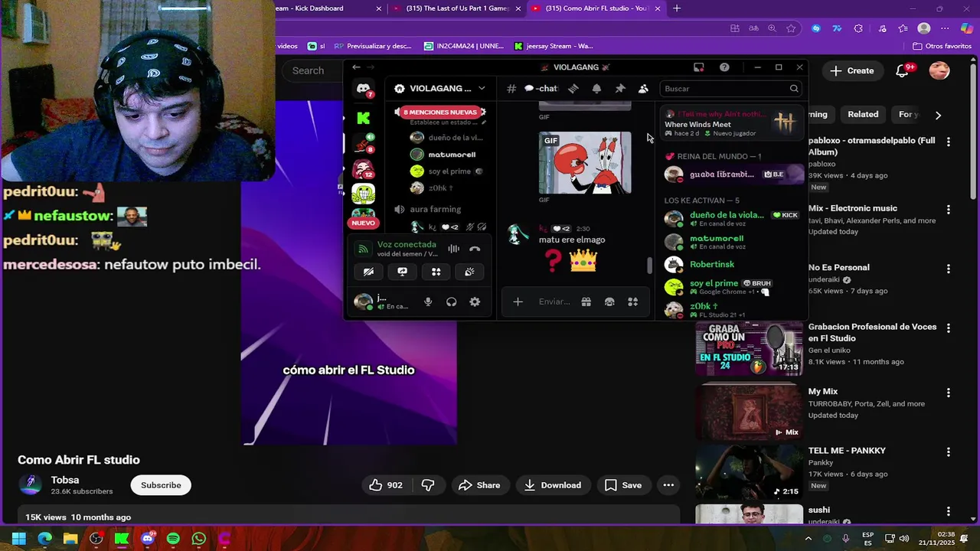Open Discord direct messages home icon
The width and height of the screenshot is (980, 551).
tap(363, 90)
